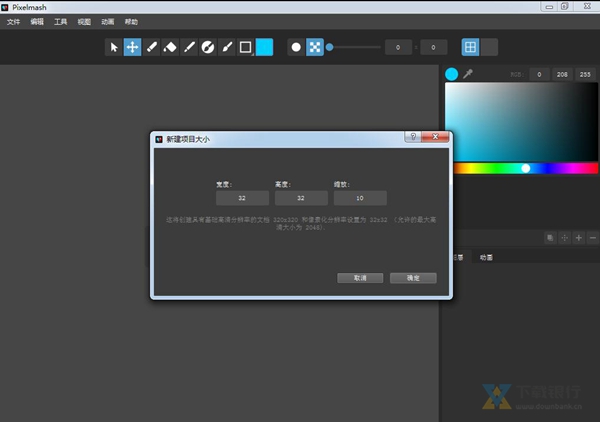Screen dimensions: 600x422
Task: Close the 新建项目大小 dialog
Action: click(x=435, y=137)
